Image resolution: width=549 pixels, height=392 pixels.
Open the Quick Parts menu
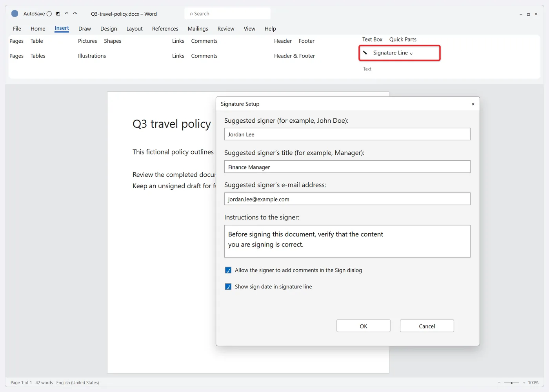(403, 39)
